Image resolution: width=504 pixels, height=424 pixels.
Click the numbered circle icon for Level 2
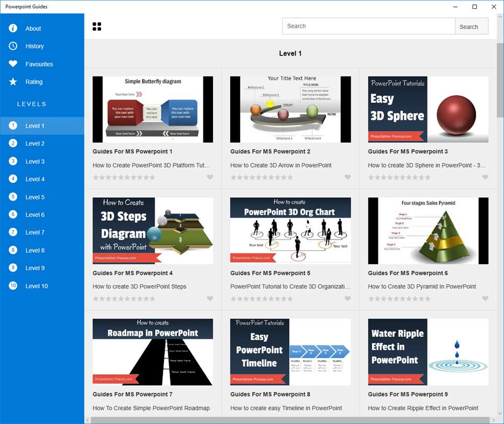(x=13, y=143)
